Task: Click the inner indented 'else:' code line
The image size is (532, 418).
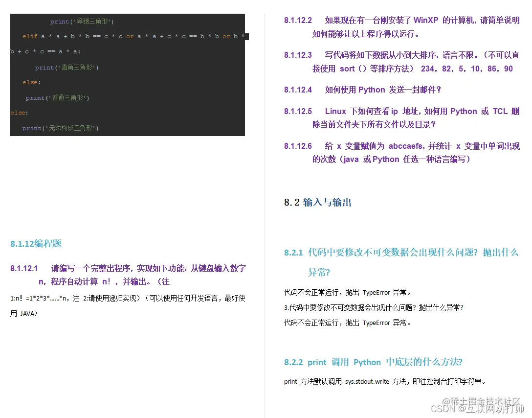Action: click(x=32, y=82)
